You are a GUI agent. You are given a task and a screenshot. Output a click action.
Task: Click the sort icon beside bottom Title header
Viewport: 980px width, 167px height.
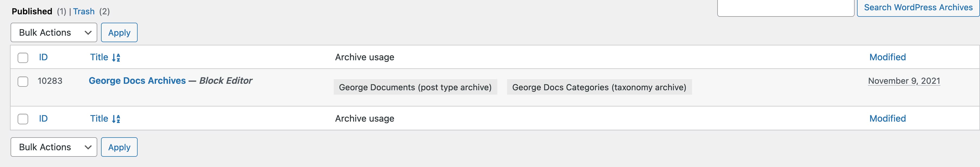[116, 119]
